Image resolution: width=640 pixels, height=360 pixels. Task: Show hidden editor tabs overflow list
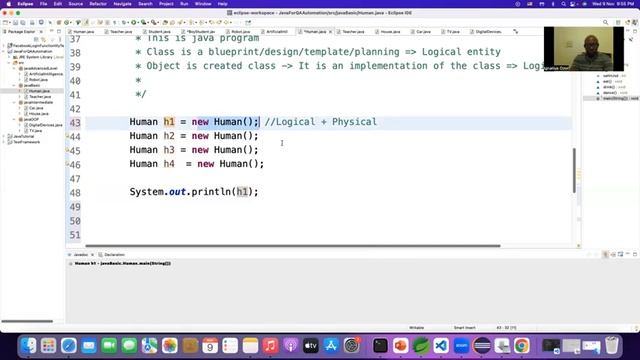[516, 31]
